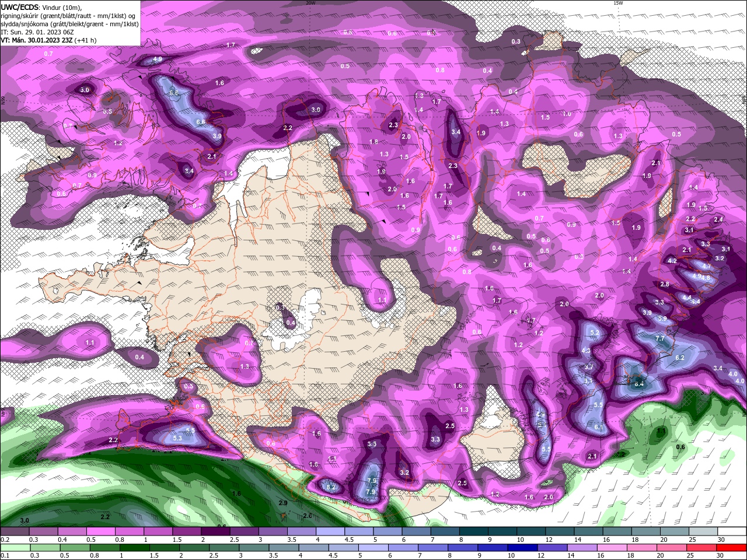
Task: Click the 6.1 precipitation value on the map
Action: click(598, 427)
